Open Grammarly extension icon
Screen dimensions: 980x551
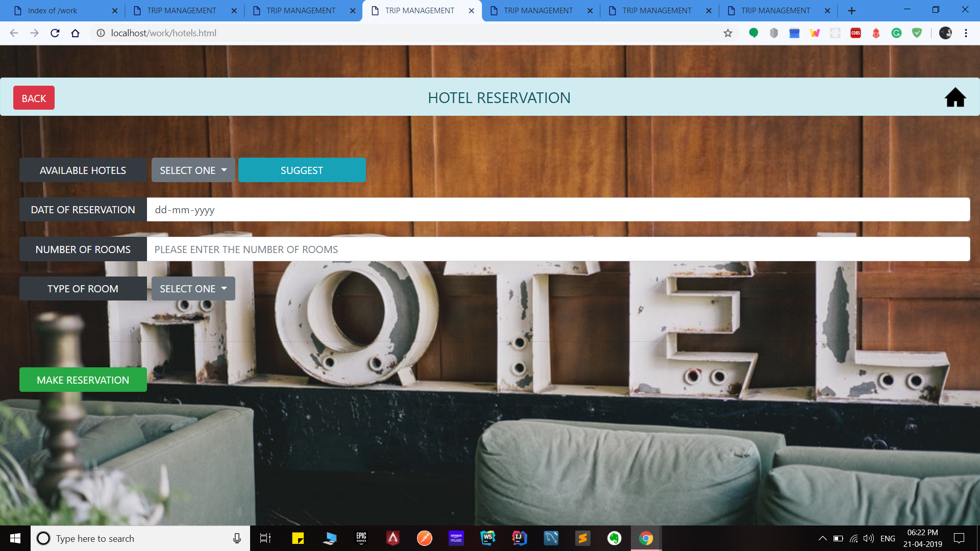click(896, 33)
